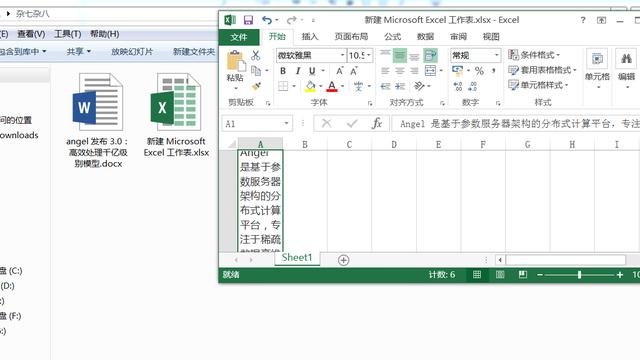Switch to the 数据 Data tab
This screenshot has height=360, width=640.
(x=425, y=37)
